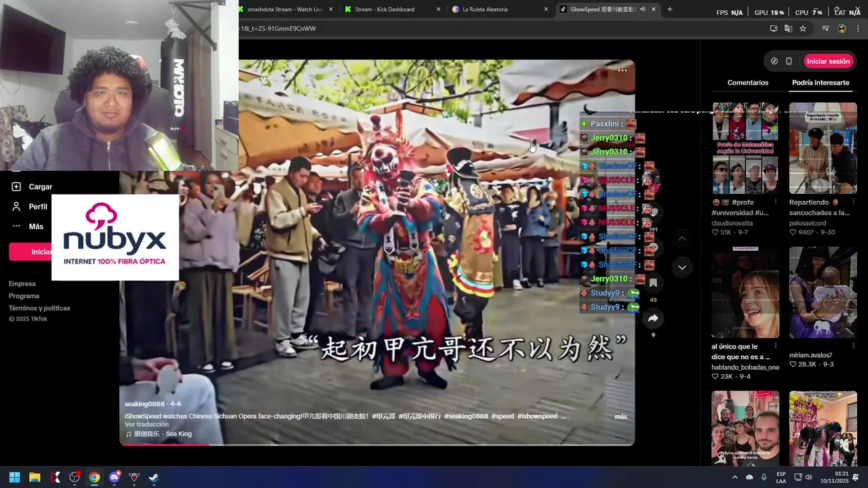868x488 pixels.
Task: Open Steam from the taskbar
Action: click(154, 477)
